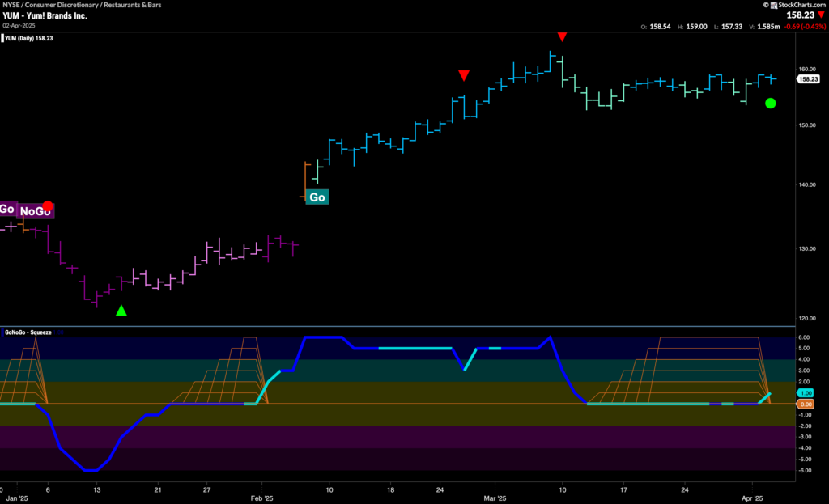Select the red arrow marker above late-February bars
Screen dimensions: 829x504
click(463, 74)
